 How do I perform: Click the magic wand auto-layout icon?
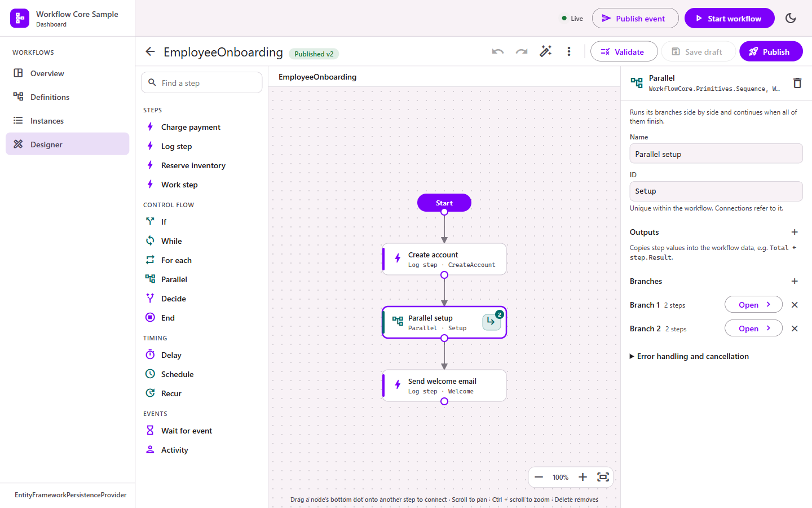tap(545, 51)
